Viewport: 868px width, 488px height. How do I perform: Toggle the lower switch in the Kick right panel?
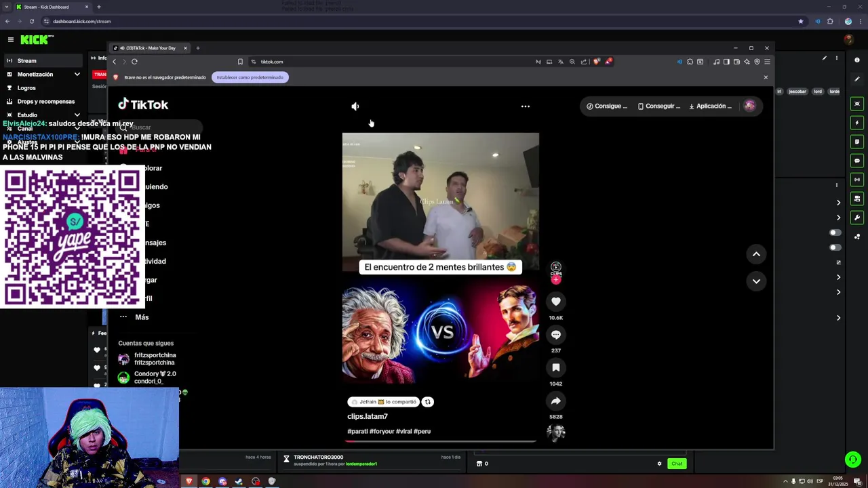(835, 247)
